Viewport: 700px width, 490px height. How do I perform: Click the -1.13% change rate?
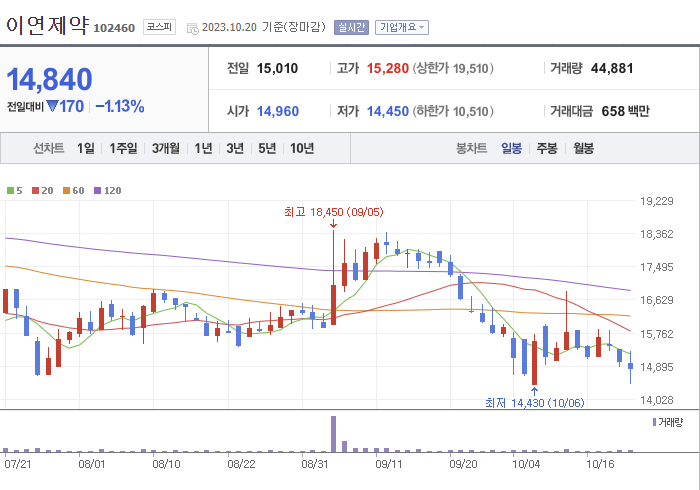[x=120, y=106]
